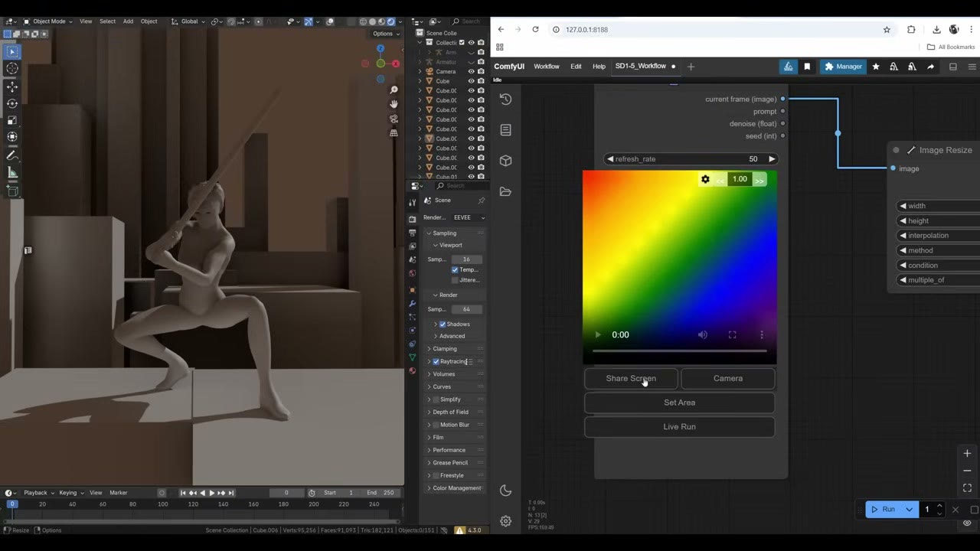Screen dimensions: 980x551
Task: Toggle camera view icon in viewport
Action: pos(394,119)
